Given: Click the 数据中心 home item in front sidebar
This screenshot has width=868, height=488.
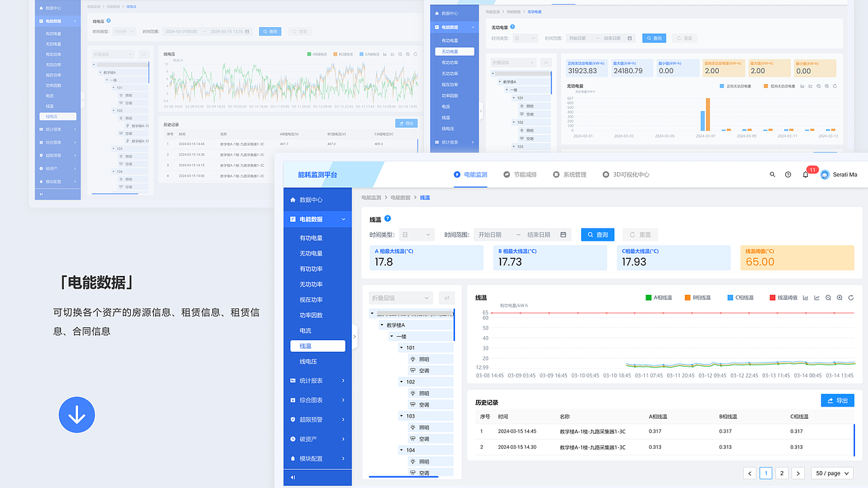Looking at the screenshot, I should tap(317, 200).
